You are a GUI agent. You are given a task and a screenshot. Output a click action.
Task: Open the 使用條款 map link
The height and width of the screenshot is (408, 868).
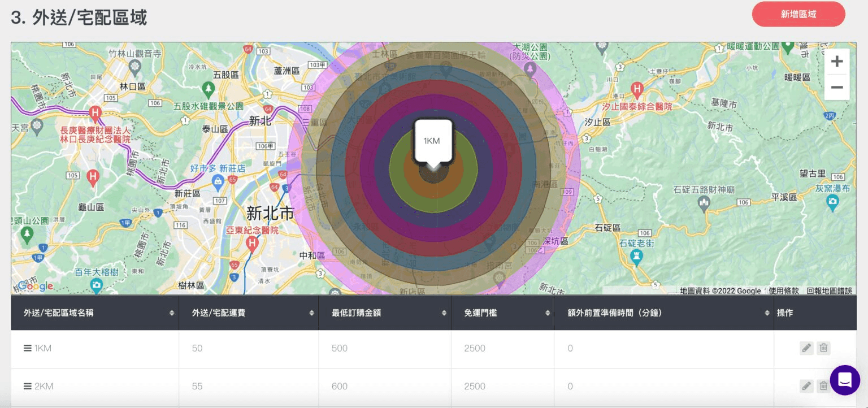[783, 290]
